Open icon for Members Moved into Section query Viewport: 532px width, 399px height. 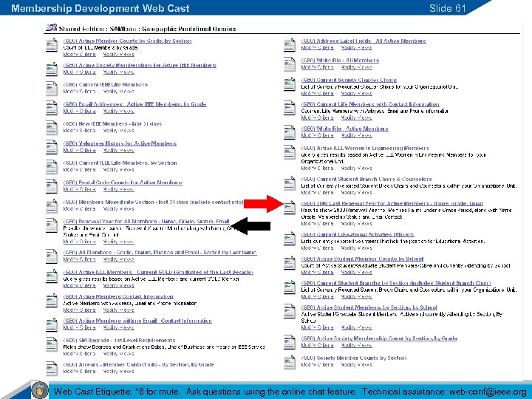[52, 205]
